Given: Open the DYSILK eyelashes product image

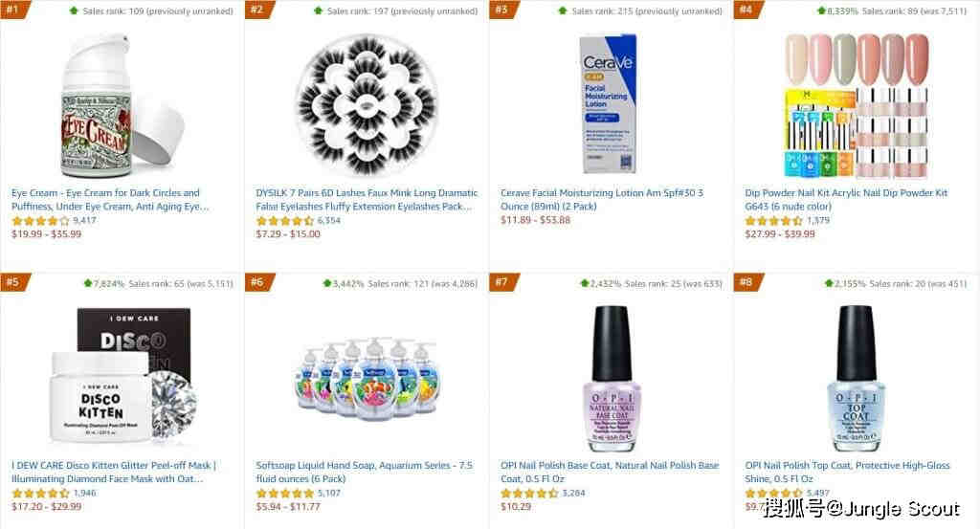Looking at the screenshot, I should click(x=367, y=105).
